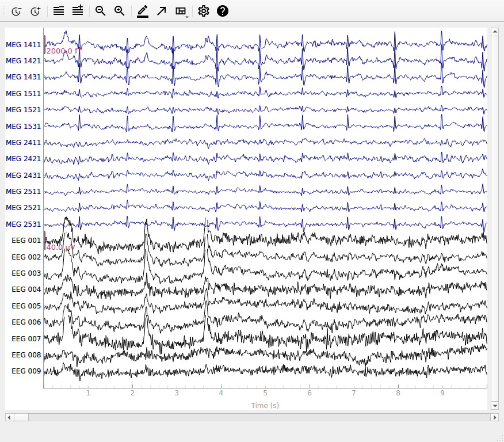Open the overview bar dropdown
Screen dimensions: 504x442
[181, 12]
